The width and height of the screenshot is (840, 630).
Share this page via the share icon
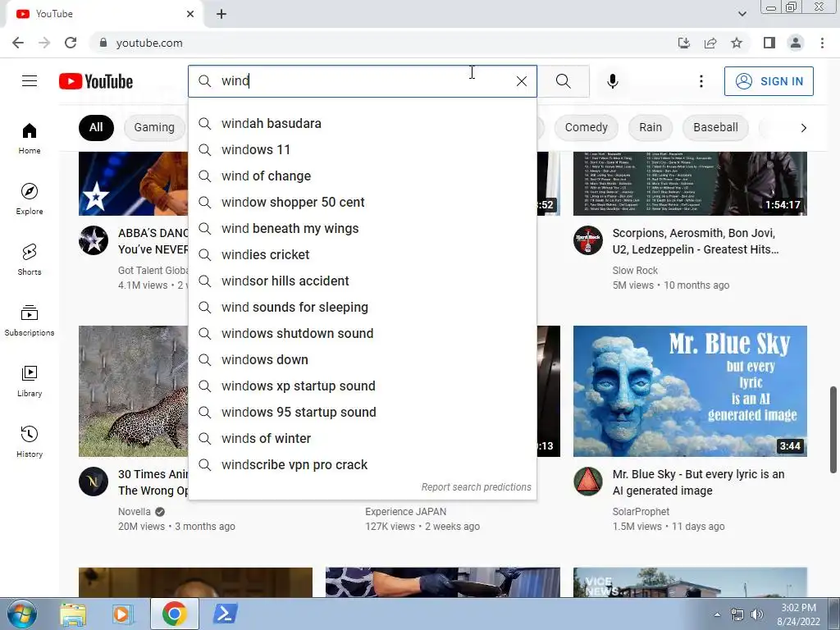coord(710,43)
